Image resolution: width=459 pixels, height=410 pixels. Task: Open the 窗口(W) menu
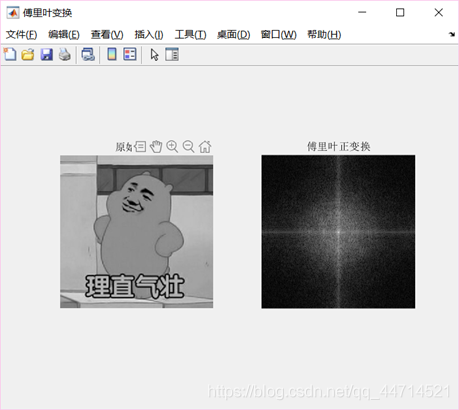[278, 34]
